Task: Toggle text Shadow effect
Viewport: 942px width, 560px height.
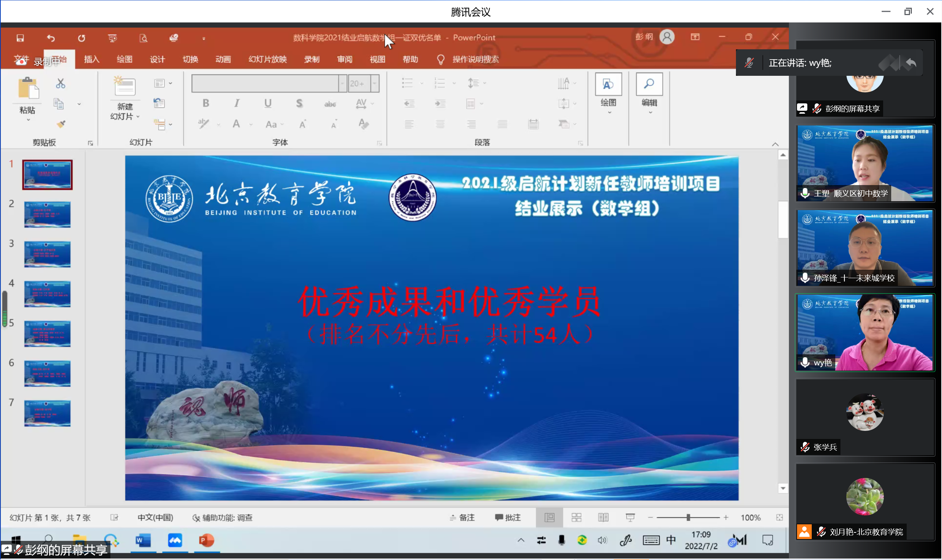Action: pos(299,103)
